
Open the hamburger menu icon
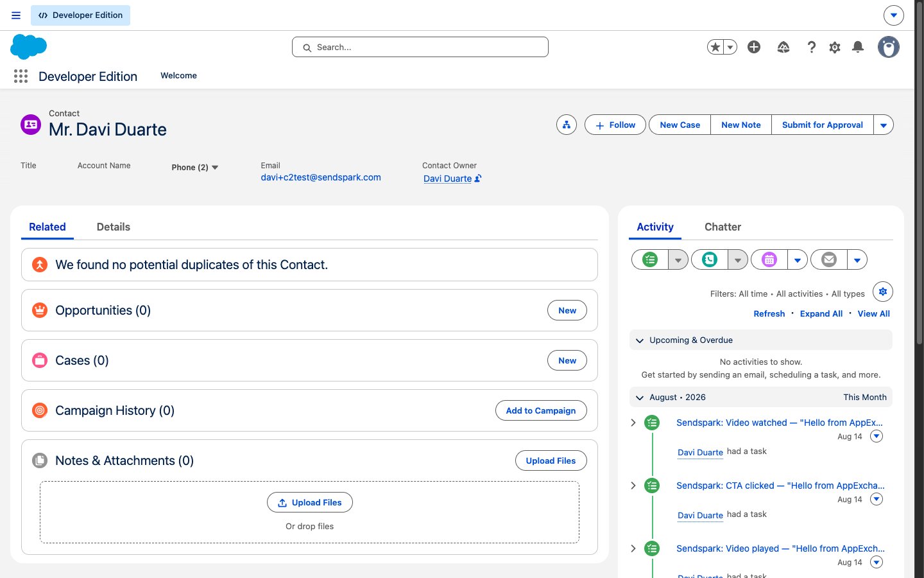(x=16, y=15)
